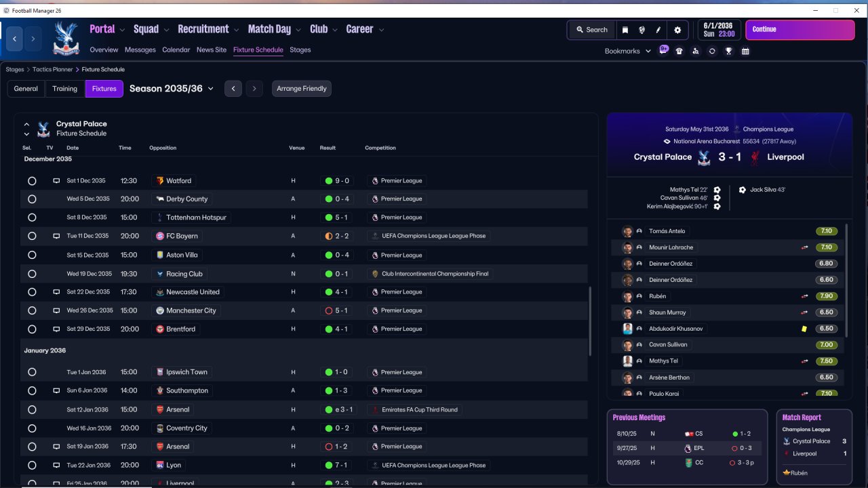Click the Liverpool crest in the match header
The height and width of the screenshot is (488, 868).
[x=754, y=157]
